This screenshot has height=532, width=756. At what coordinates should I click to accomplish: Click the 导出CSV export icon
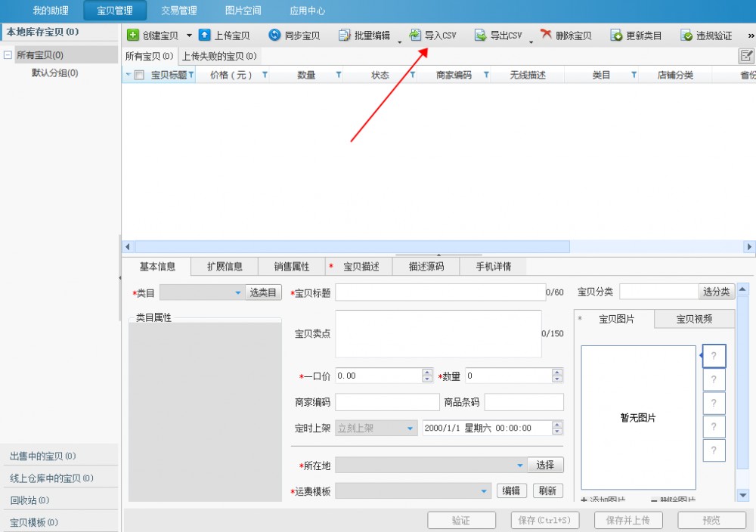pyautogui.click(x=480, y=36)
